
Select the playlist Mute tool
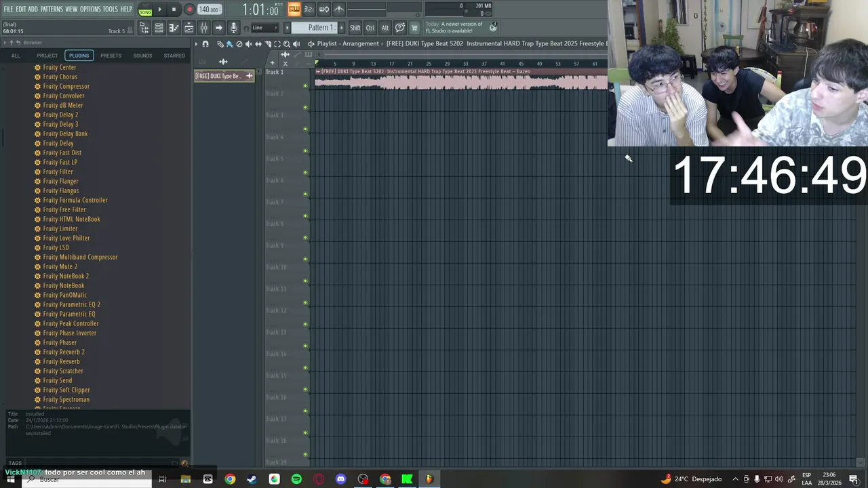point(248,44)
